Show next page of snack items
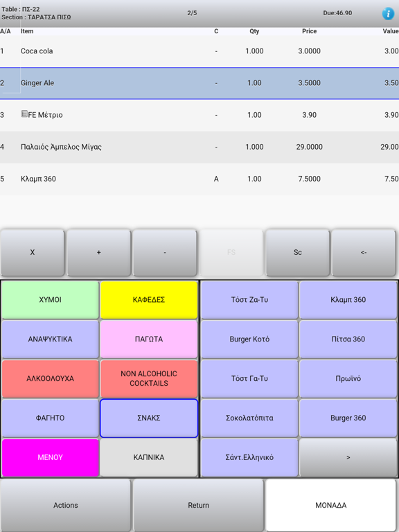Screen dimensions: 399x532 pos(348,457)
